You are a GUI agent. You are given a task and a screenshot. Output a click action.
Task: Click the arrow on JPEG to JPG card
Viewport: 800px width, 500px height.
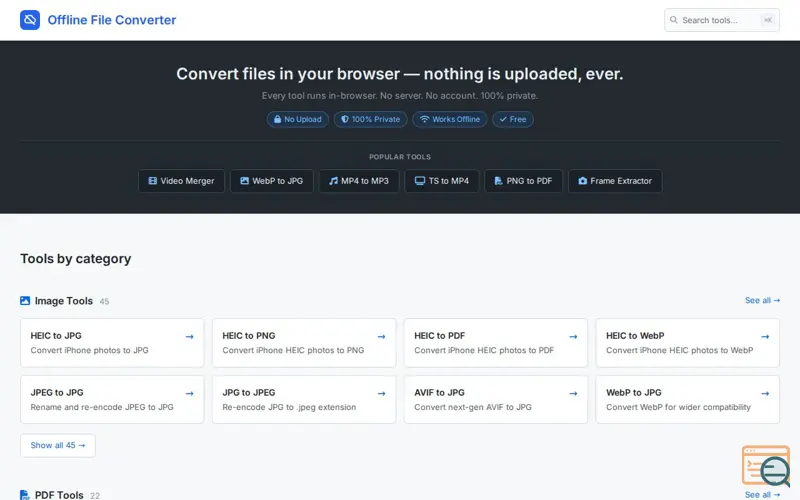tap(189, 394)
